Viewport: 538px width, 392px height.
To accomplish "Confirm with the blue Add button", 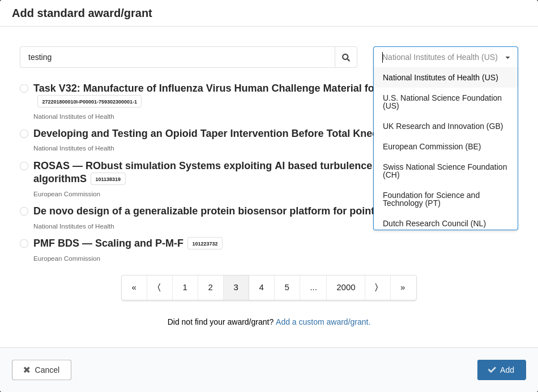I will 501,370.
